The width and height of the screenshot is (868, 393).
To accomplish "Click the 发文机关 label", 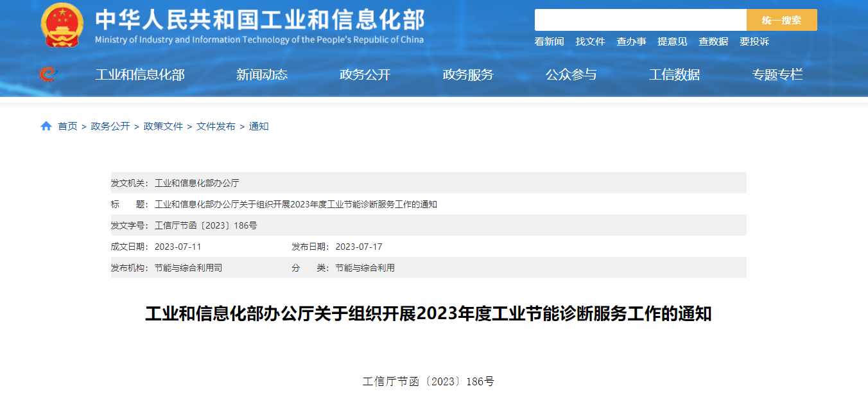I will point(130,183).
